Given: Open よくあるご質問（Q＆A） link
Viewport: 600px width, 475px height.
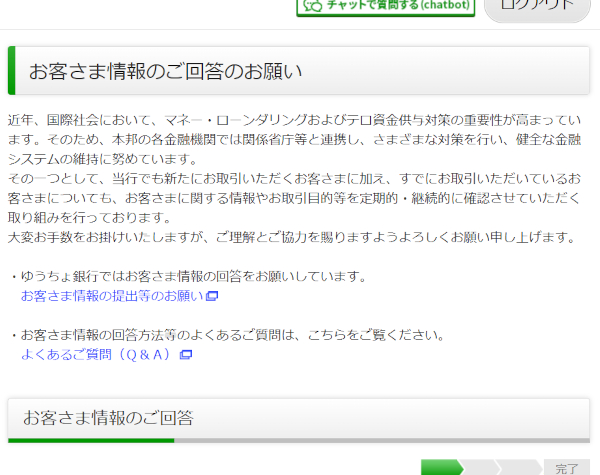Looking at the screenshot, I should (97, 355).
